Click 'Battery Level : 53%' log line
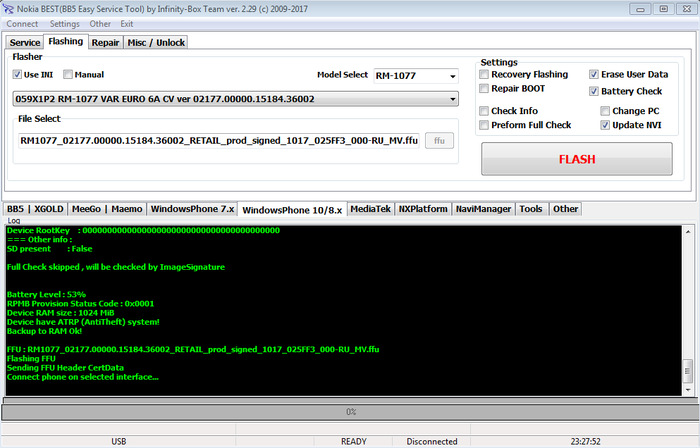Screen dimensions: 700x448 click(46, 295)
